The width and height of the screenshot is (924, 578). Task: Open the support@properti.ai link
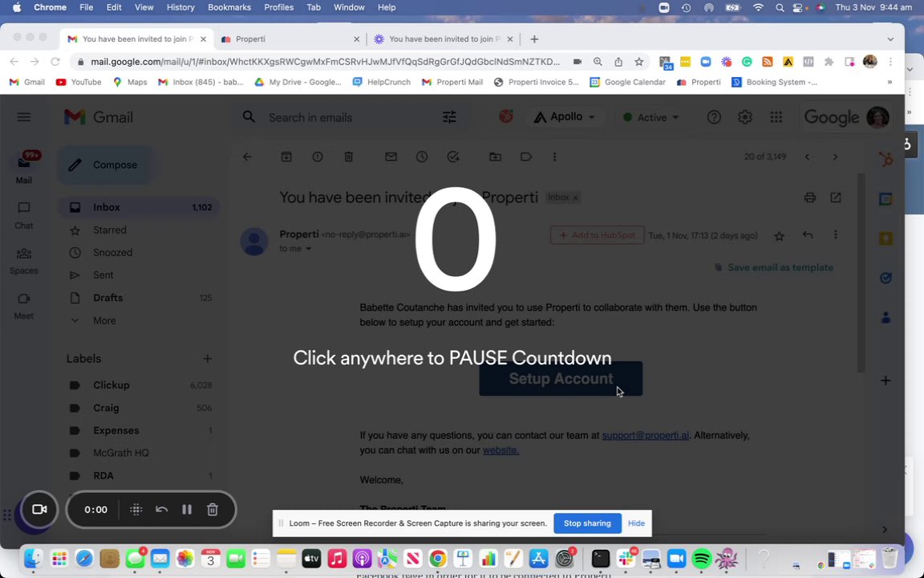click(645, 435)
